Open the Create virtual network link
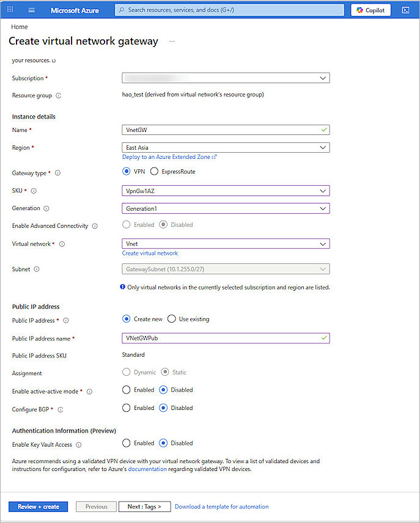420x523 pixels. pyautogui.click(x=150, y=253)
